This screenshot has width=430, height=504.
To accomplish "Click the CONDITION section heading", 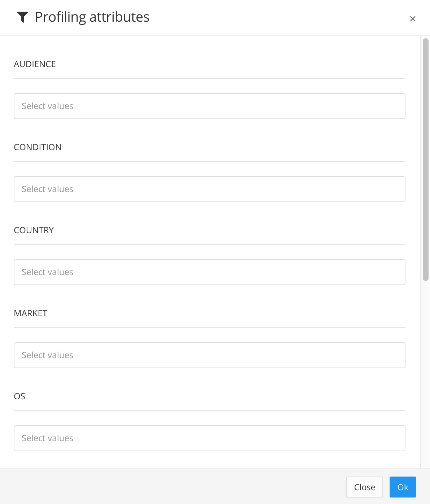I will click(38, 147).
